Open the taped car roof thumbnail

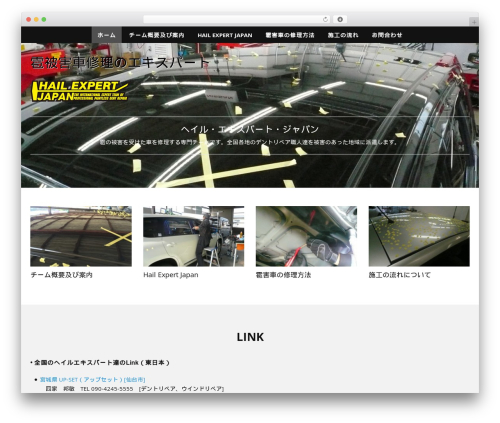click(81, 236)
